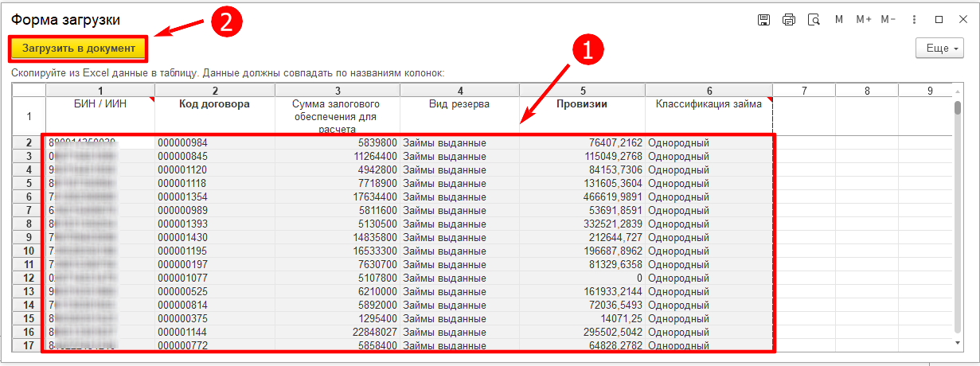980x366 pixels.
Task: Click the Код договора header cell
Action: (215, 116)
